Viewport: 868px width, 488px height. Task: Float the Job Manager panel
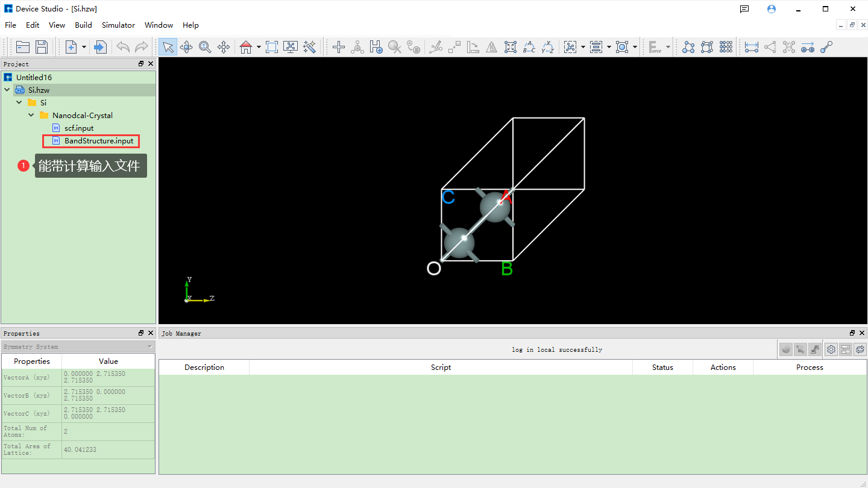coord(852,333)
